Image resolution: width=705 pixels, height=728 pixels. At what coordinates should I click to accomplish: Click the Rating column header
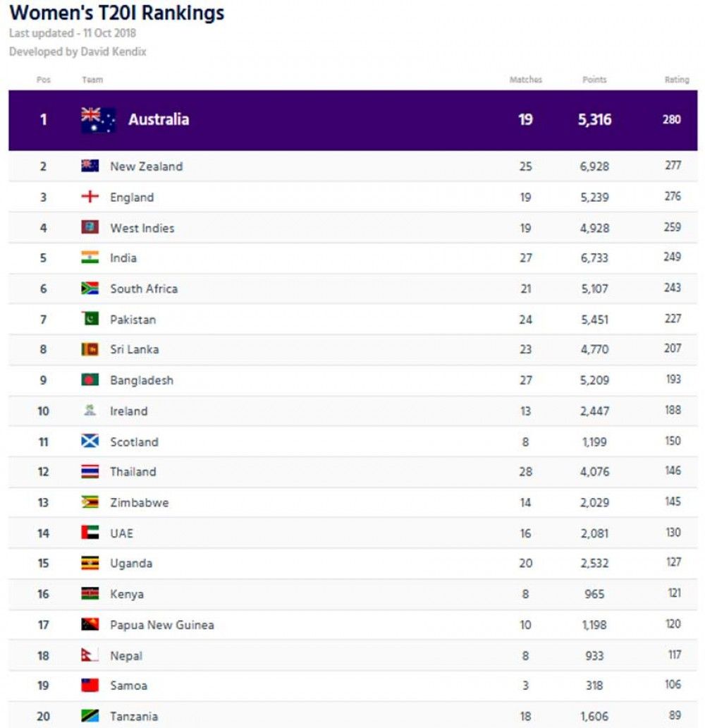click(676, 80)
